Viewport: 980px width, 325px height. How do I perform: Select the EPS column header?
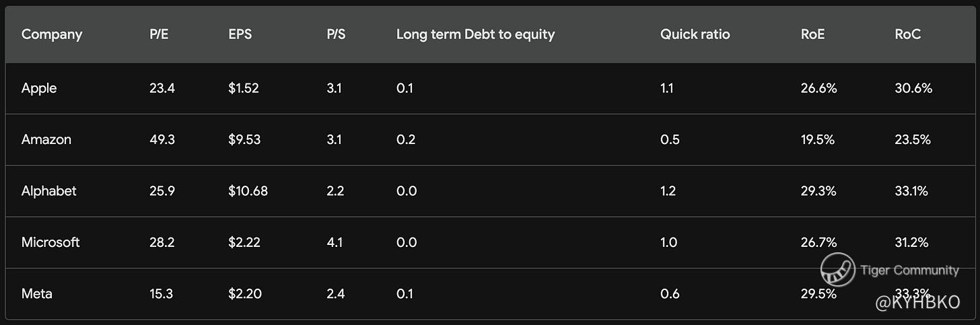click(x=240, y=34)
